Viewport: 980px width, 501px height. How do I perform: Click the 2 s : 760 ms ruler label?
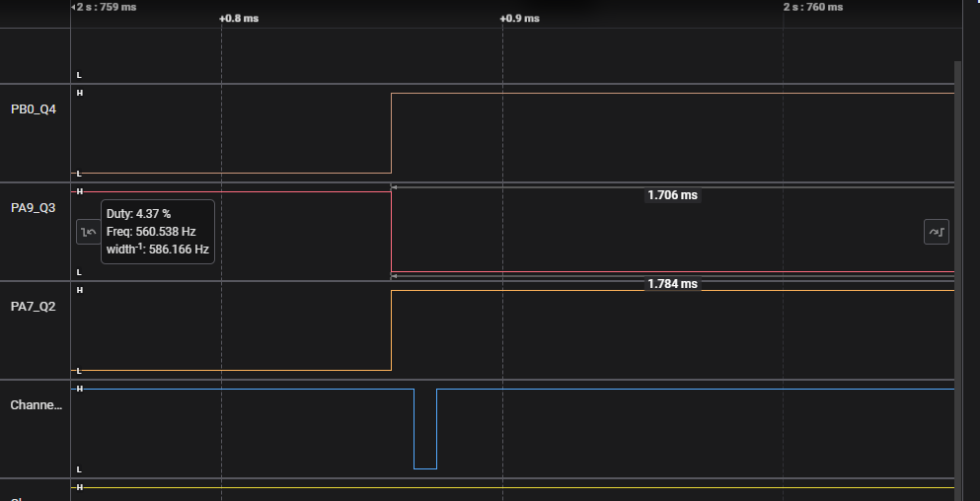click(x=813, y=7)
